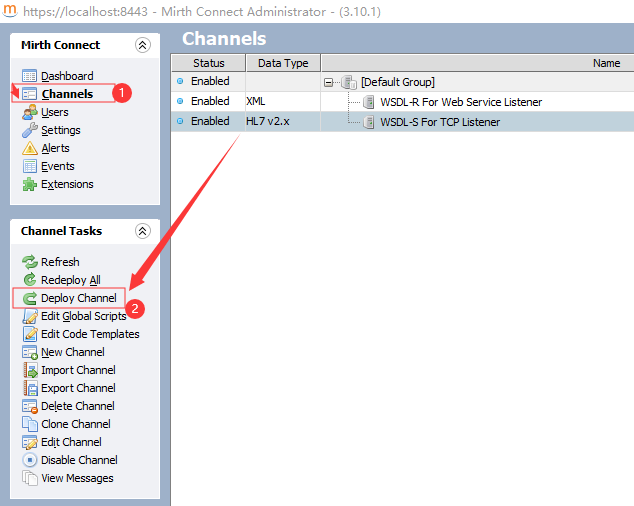This screenshot has width=634, height=506.
Task: Click the Edit Channel icon
Action: point(30,442)
